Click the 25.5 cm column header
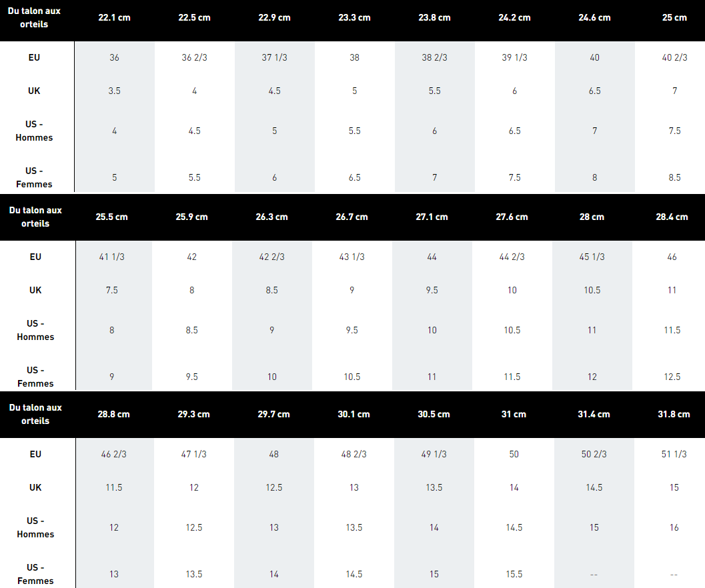The height and width of the screenshot is (588, 705). tap(111, 217)
